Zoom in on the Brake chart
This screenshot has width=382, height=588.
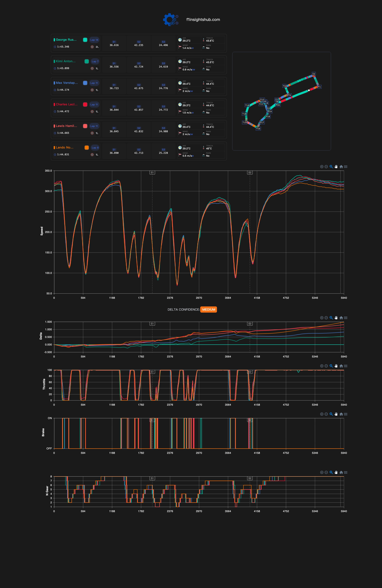[322, 414]
